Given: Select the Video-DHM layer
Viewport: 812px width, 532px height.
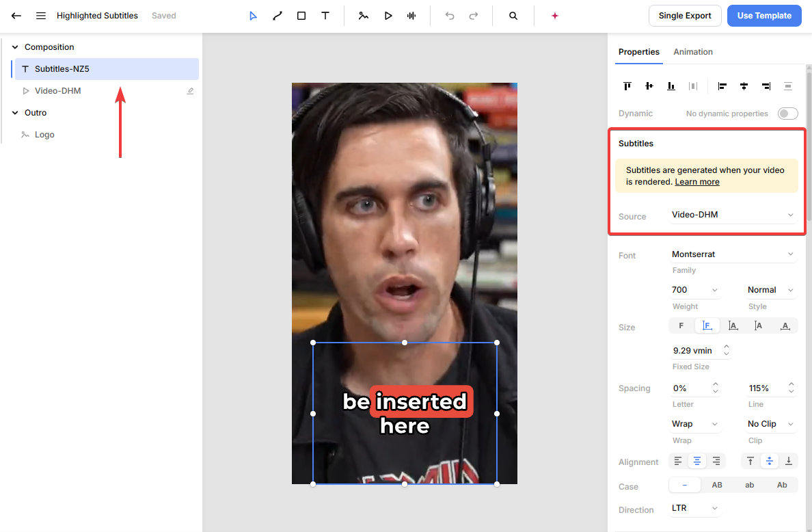Looking at the screenshot, I should coord(107,91).
